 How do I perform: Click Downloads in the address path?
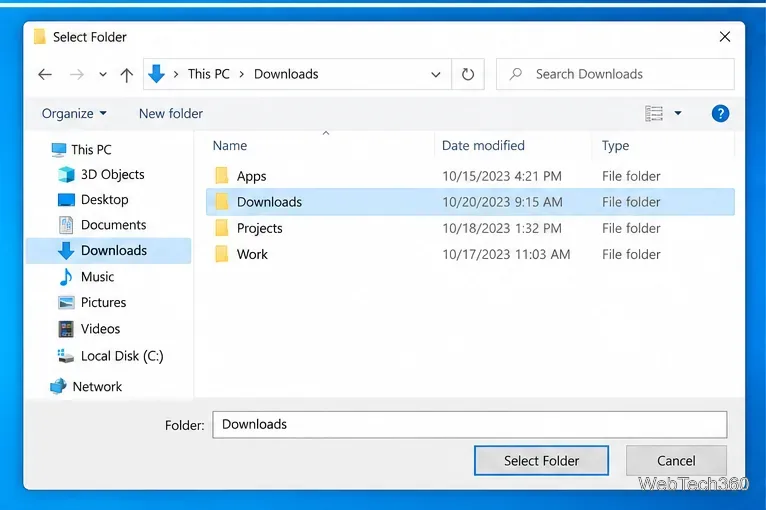[286, 74]
